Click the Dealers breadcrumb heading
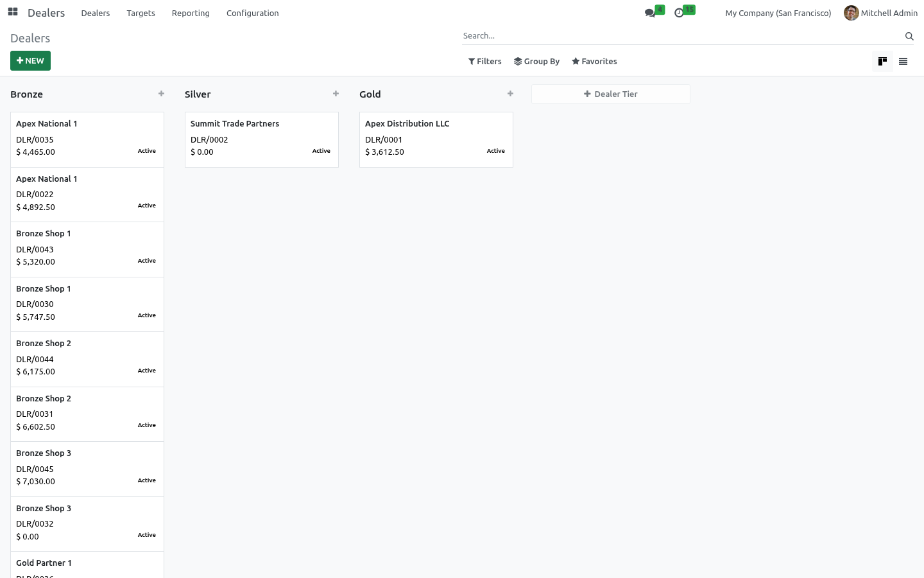The image size is (924, 578). [x=30, y=39]
